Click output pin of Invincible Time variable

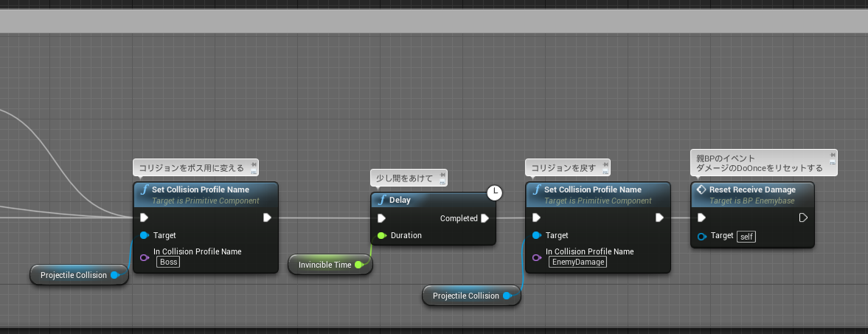(358, 265)
